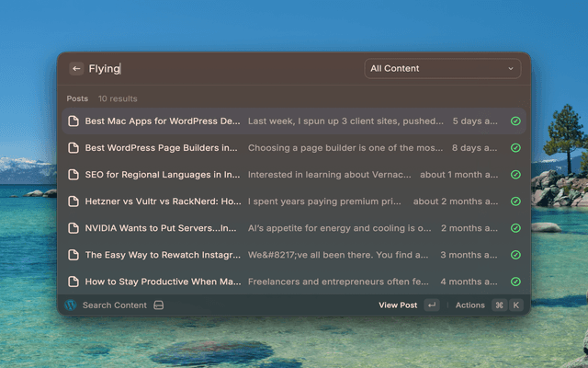Viewport: 588px width, 368px height.
Task: Click green checkmark on Best WordPress Page Builders row
Action: tap(515, 148)
